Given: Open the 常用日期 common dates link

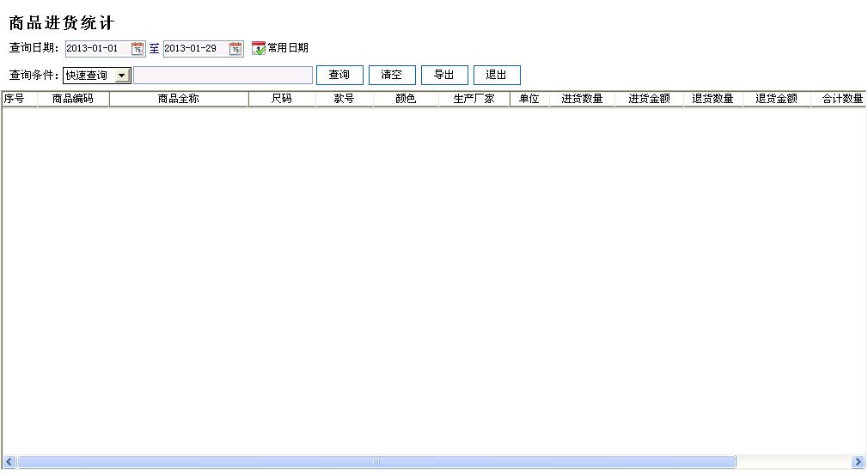Looking at the screenshot, I should point(288,48).
